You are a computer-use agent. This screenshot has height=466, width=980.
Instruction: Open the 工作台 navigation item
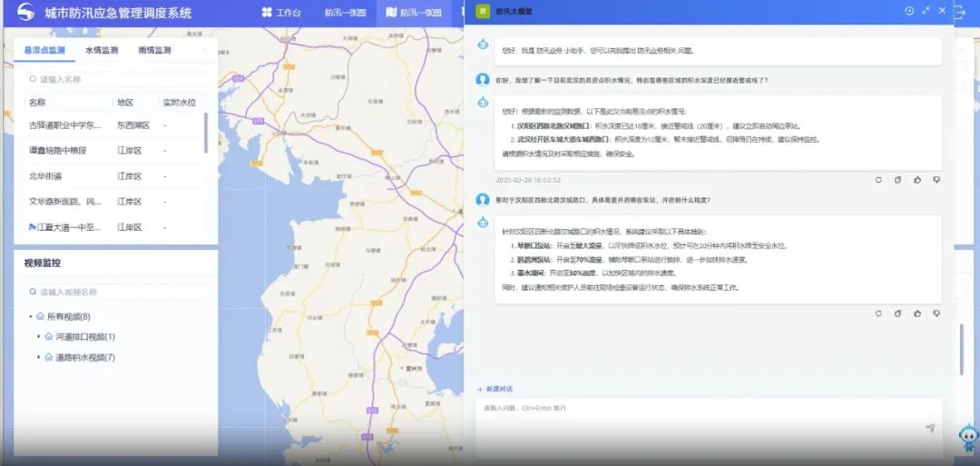[281, 13]
